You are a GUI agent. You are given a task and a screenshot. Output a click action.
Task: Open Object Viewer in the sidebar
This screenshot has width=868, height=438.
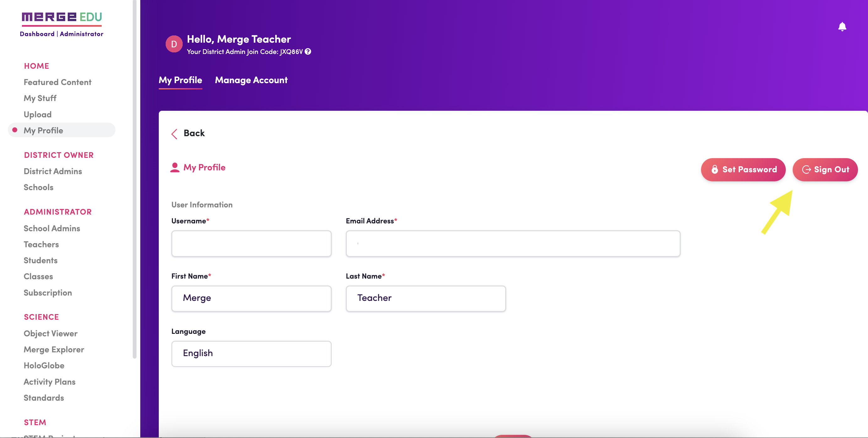pos(51,334)
